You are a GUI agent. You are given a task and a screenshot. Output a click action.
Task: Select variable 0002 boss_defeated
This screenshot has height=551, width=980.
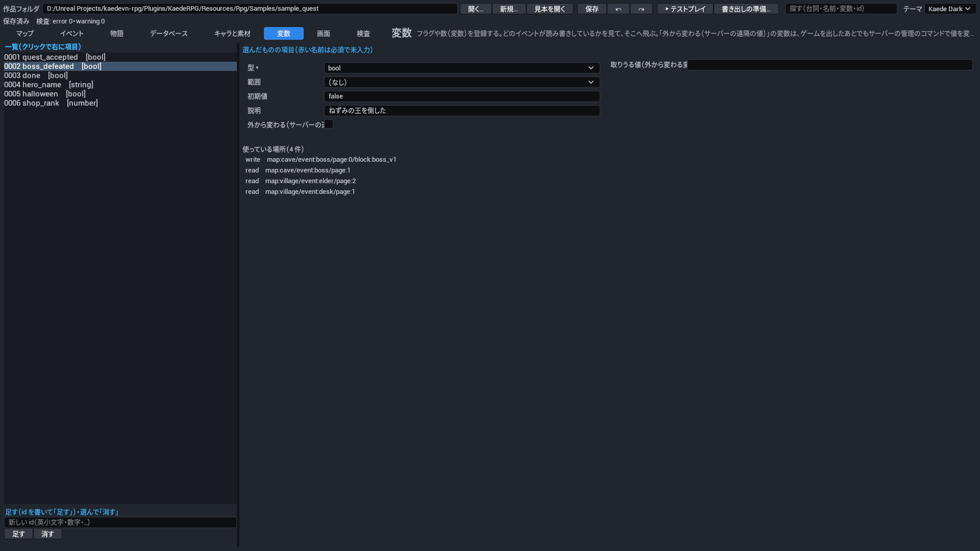(120, 66)
